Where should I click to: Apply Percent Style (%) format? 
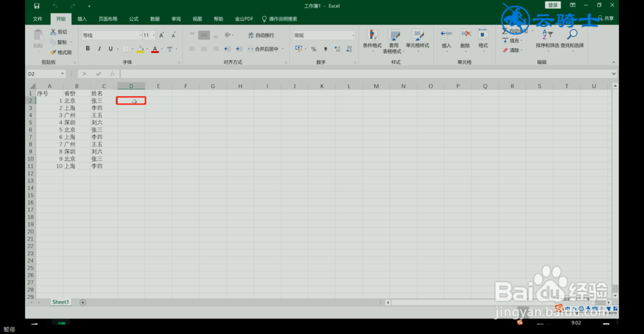click(314, 49)
